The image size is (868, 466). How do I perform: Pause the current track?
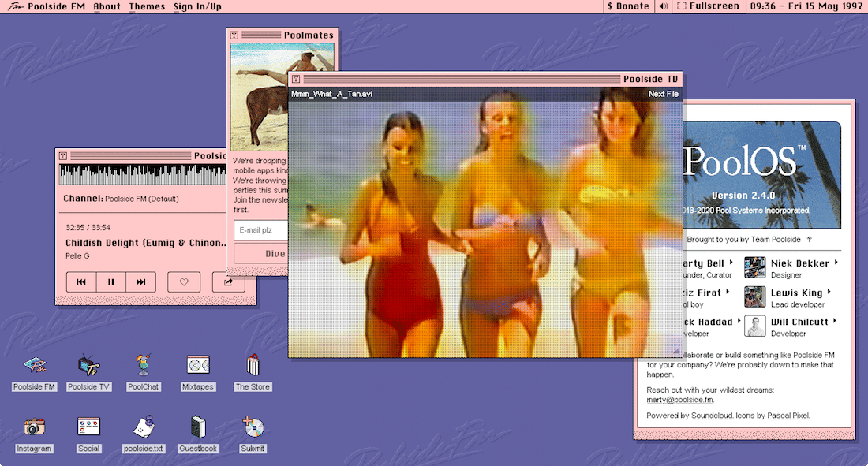pyautogui.click(x=110, y=281)
